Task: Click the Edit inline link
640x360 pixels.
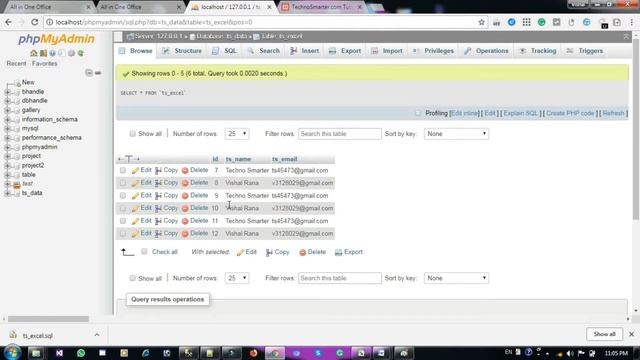Action: pos(464,113)
